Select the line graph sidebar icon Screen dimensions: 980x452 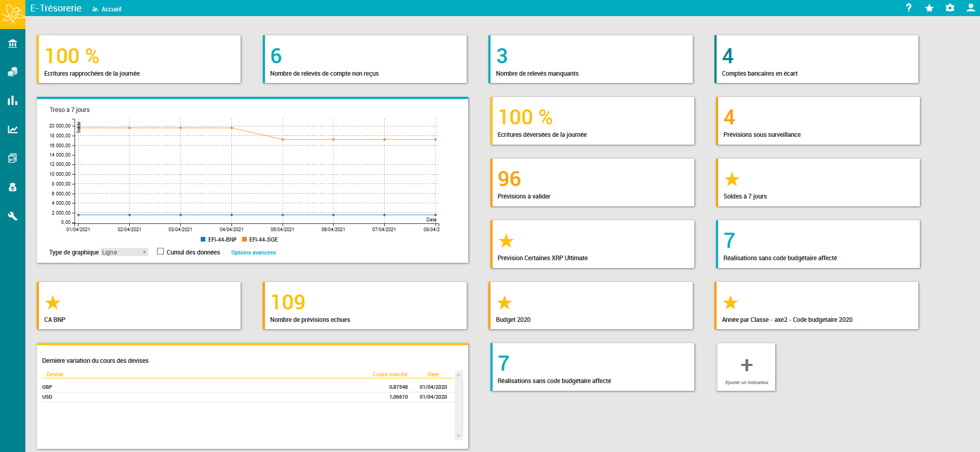tap(12, 130)
